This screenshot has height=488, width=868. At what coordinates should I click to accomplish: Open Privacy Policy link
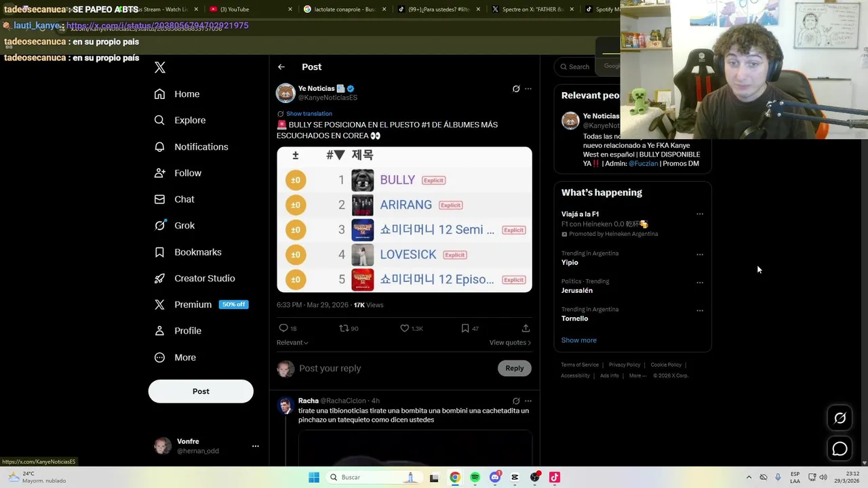pyautogui.click(x=625, y=365)
